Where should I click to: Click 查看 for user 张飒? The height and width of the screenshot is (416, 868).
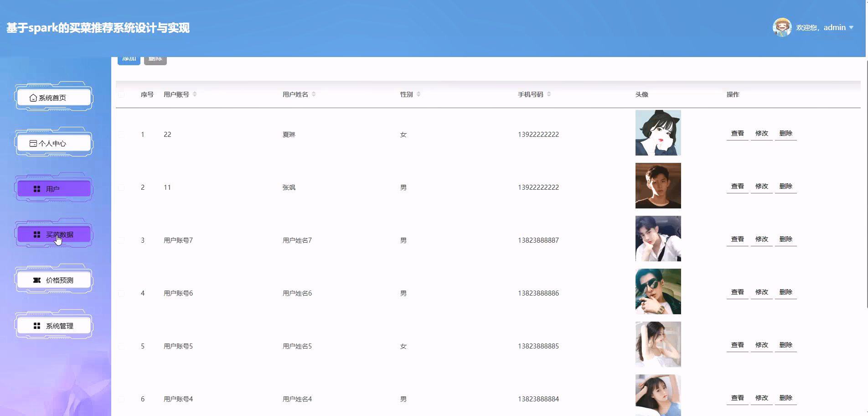(737, 187)
